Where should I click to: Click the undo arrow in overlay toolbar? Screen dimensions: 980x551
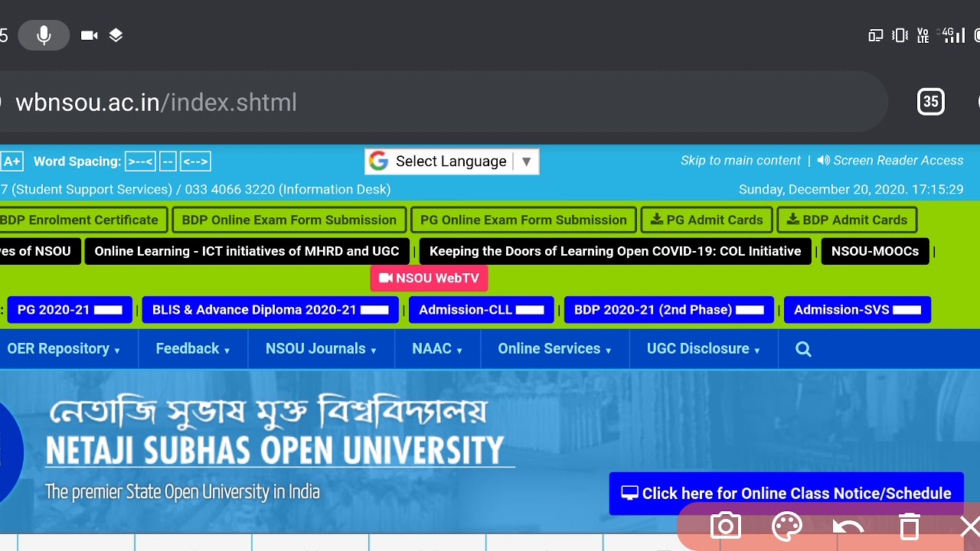(848, 527)
